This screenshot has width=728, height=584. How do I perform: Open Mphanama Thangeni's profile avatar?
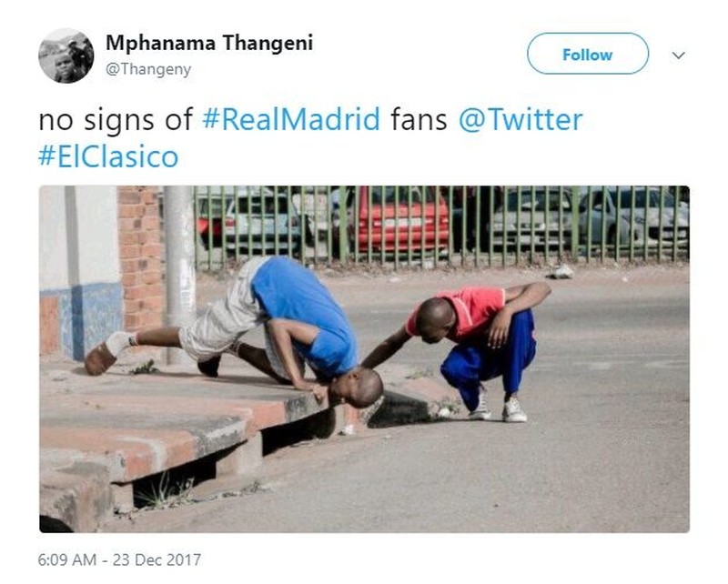pyautogui.click(x=66, y=55)
